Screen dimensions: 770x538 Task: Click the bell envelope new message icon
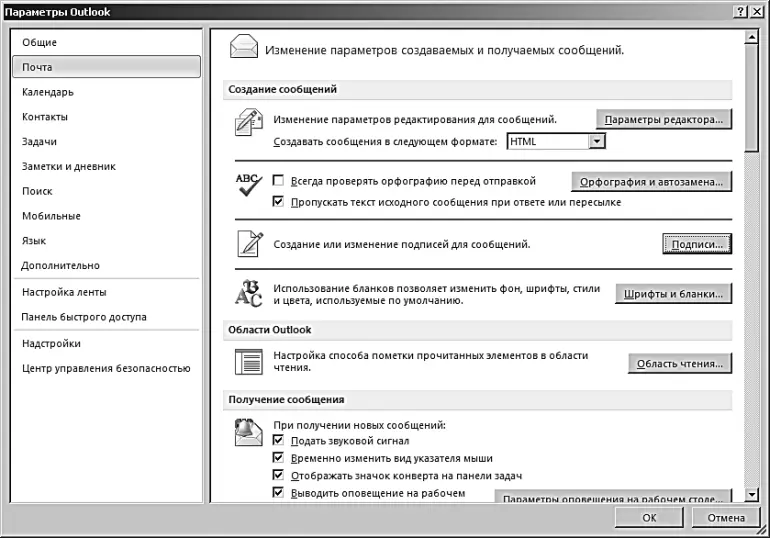(x=248, y=432)
